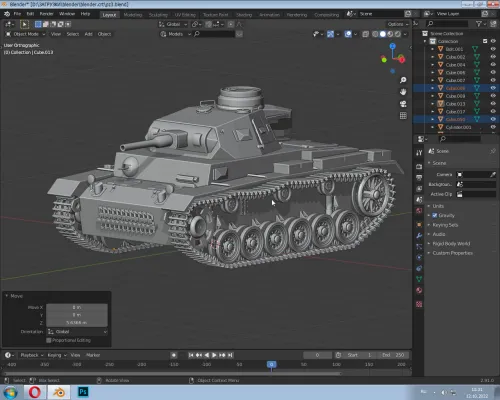This screenshot has height=400, width=500.
Task: Select the Tool properties tab icon
Action: (x=419, y=153)
